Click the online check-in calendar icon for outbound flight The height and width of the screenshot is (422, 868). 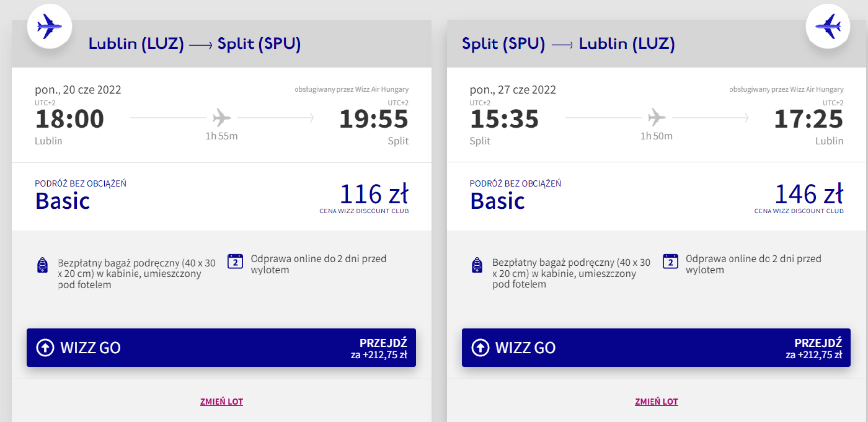click(235, 262)
